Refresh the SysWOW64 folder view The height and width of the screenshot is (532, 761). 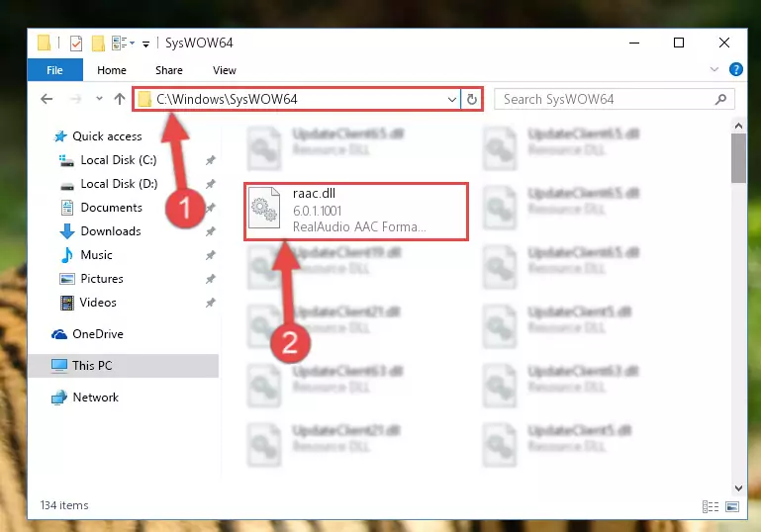pyautogui.click(x=472, y=100)
